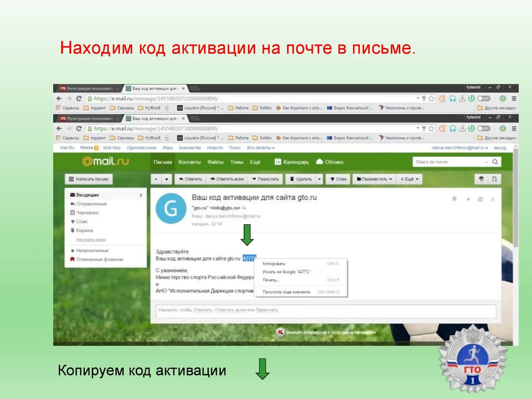Choose Копировать in the context menu
Viewport: 532px width, 399px height.
tap(301, 264)
